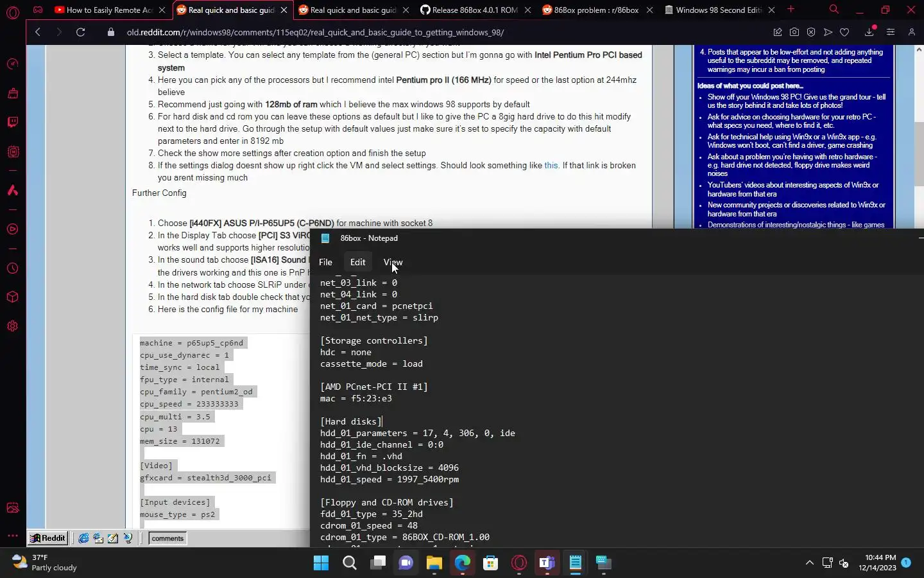Viewport: 924px width, 578px height.
Task: Click the snapshot camera icon in address bar
Action: point(794,32)
